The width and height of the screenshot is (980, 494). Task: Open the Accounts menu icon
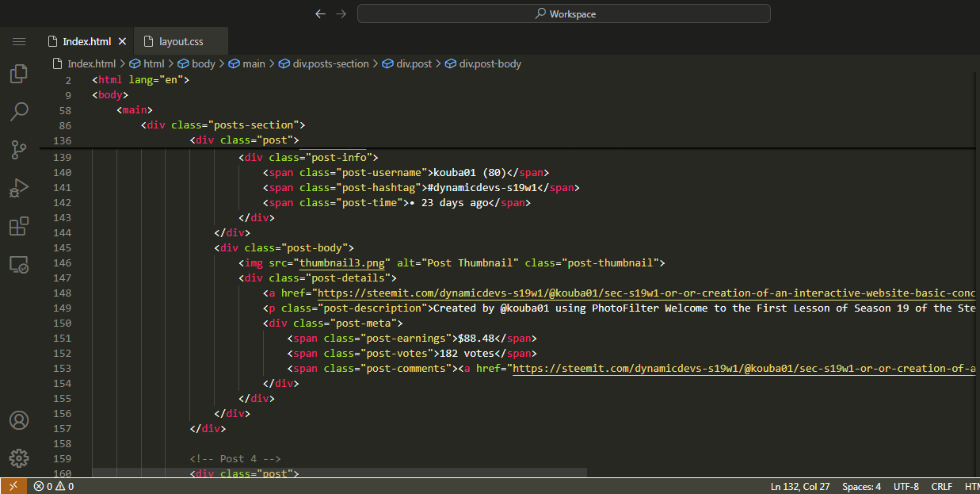click(19, 420)
